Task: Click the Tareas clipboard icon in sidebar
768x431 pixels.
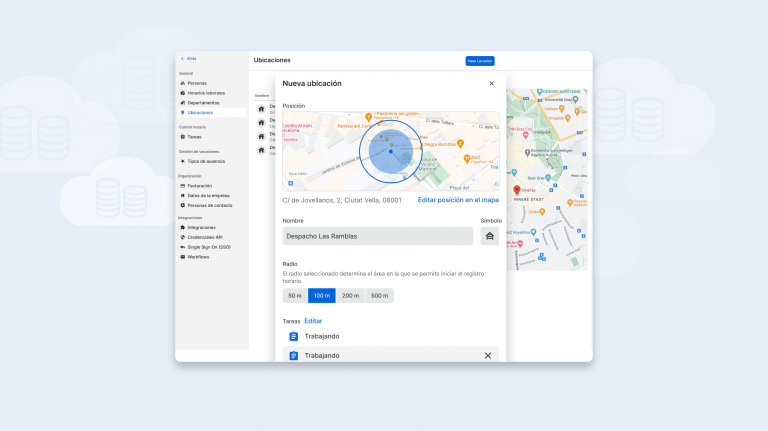Action: 183,137
